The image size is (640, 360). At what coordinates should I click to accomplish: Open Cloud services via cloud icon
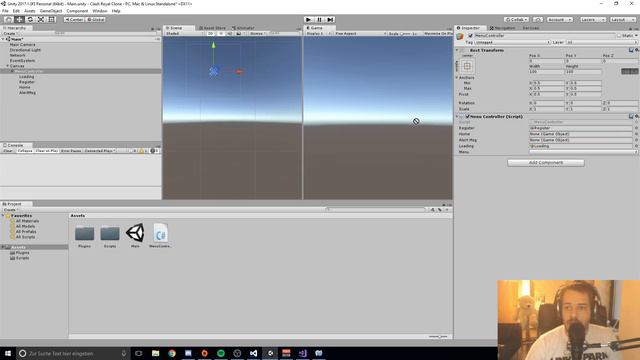coord(538,20)
